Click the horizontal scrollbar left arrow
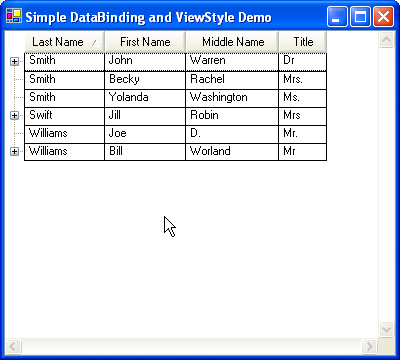The height and width of the screenshot is (360, 400). tap(14, 347)
